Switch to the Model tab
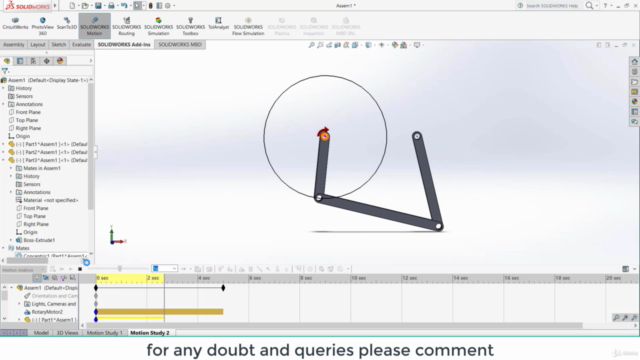Image resolution: width=640 pixels, height=360 pixels. pyautogui.click(x=41, y=333)
